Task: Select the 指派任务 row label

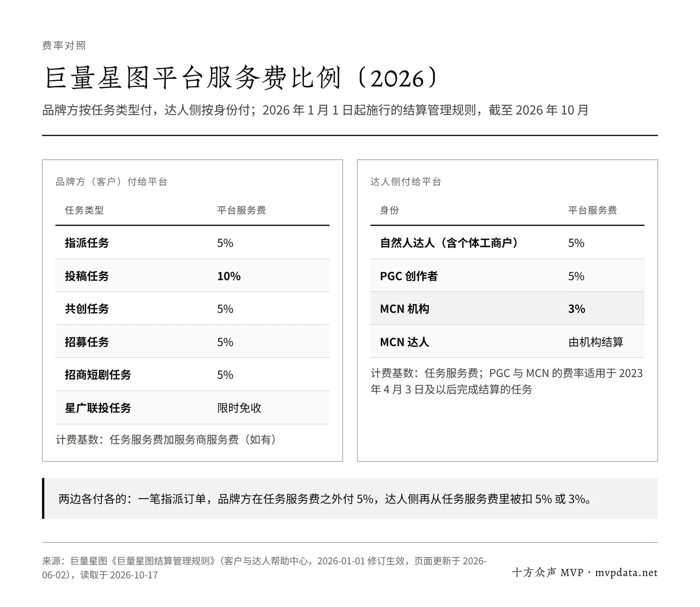Action: pyautogui.click(x=87, y=243)
